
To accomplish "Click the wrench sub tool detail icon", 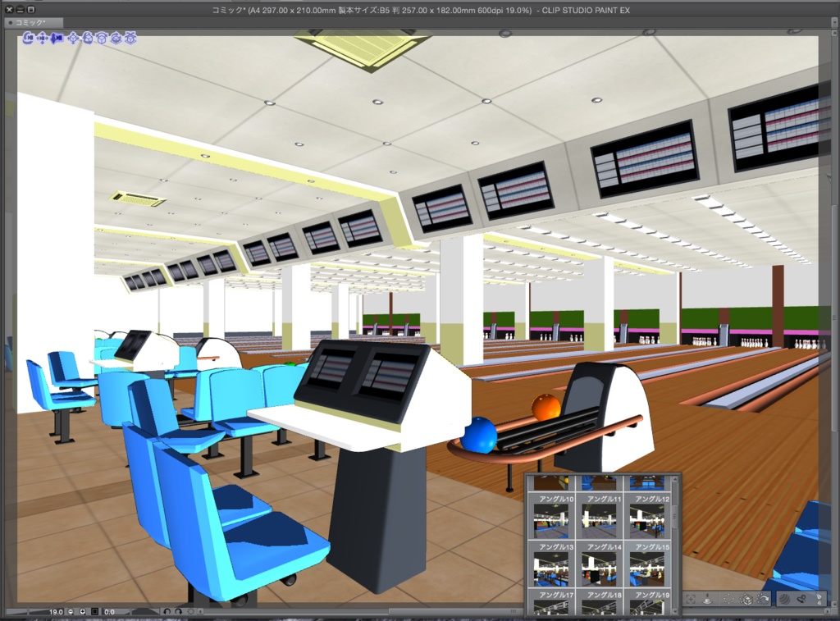I will [x=819, y=599].
